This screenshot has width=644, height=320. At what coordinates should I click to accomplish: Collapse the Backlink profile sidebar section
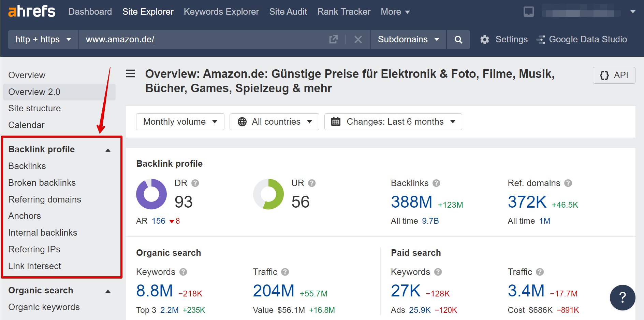(108, 150)
